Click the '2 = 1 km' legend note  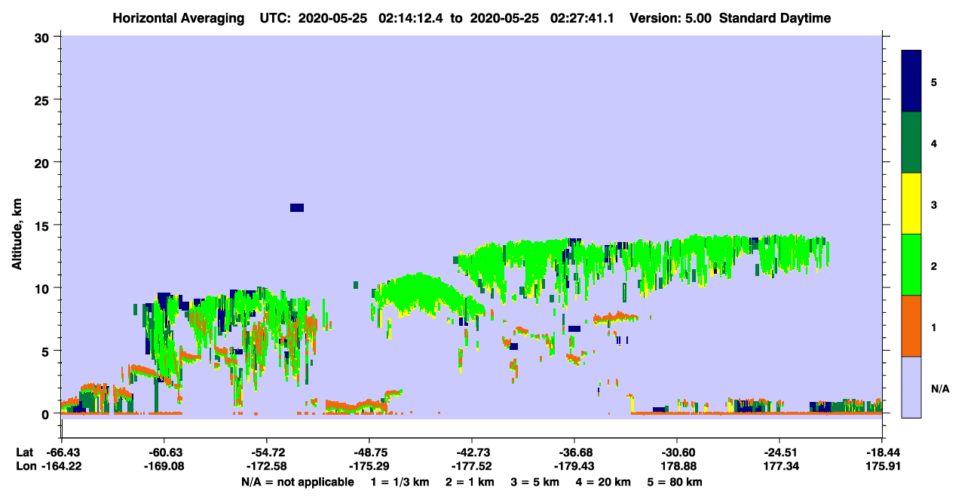point(470,482)
